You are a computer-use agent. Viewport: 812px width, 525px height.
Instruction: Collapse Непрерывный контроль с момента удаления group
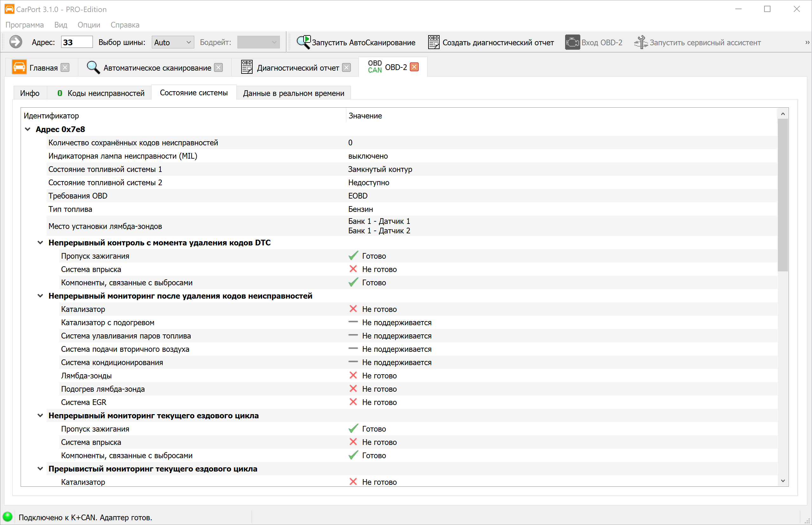pos(40,243)
